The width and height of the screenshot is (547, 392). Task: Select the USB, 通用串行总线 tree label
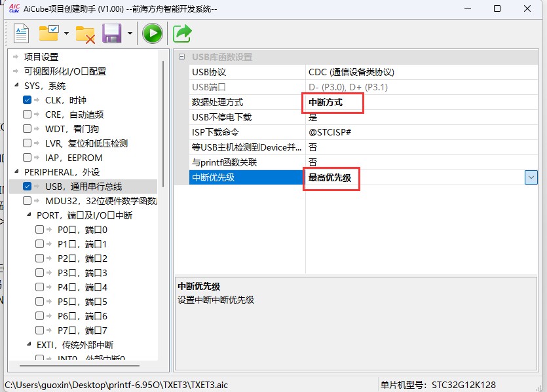pyautogui.click(x=84, y=187)
